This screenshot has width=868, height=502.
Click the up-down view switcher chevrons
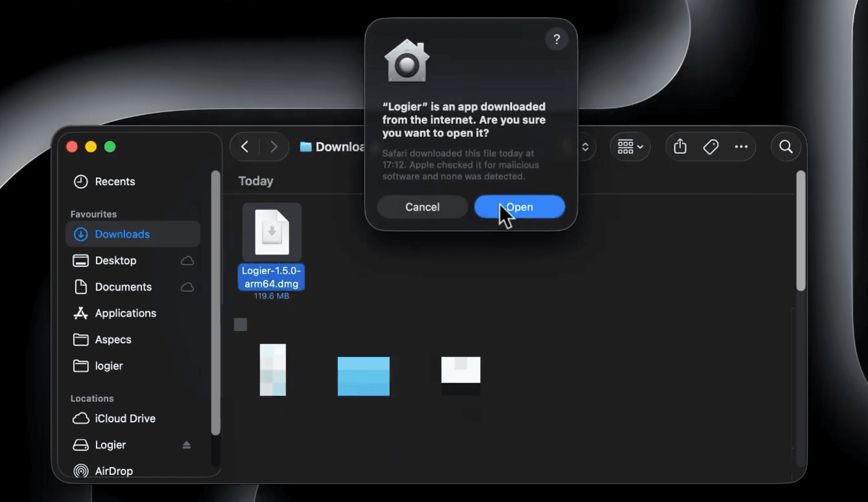pyautogui.click(x=585, y=147)
